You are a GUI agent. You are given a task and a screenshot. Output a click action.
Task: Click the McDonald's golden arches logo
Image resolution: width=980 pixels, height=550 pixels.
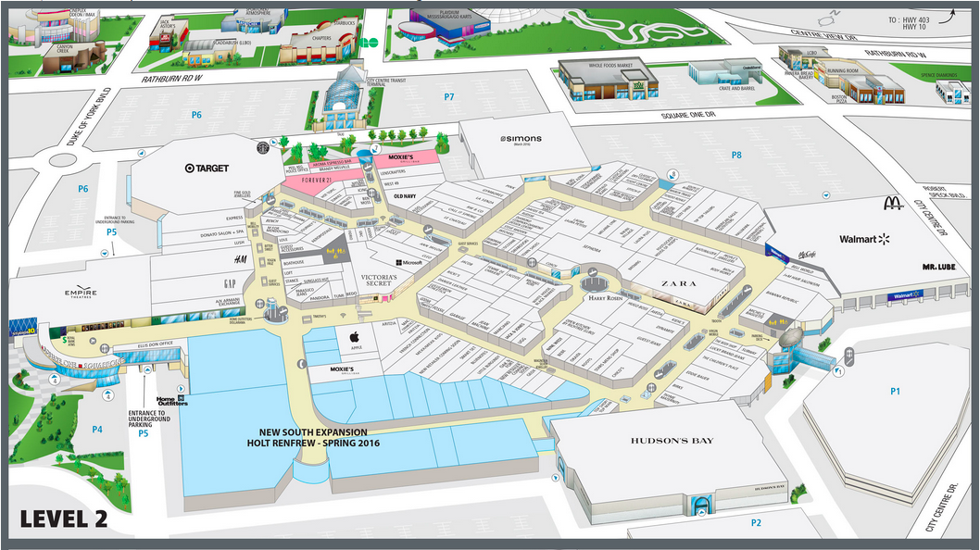[x=894, y=203]
